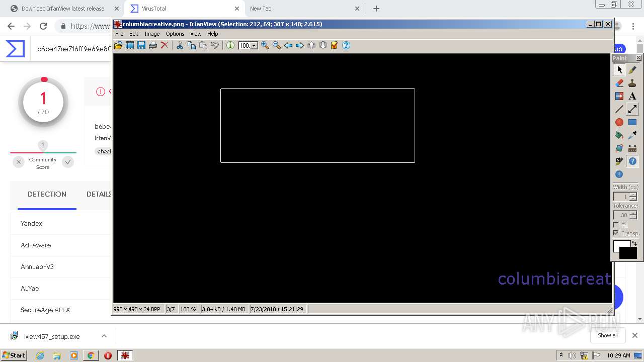The width and height of the screenshot is (644, 362).
Task: Select the clone stamp tool
Action: tap(632, 83)
